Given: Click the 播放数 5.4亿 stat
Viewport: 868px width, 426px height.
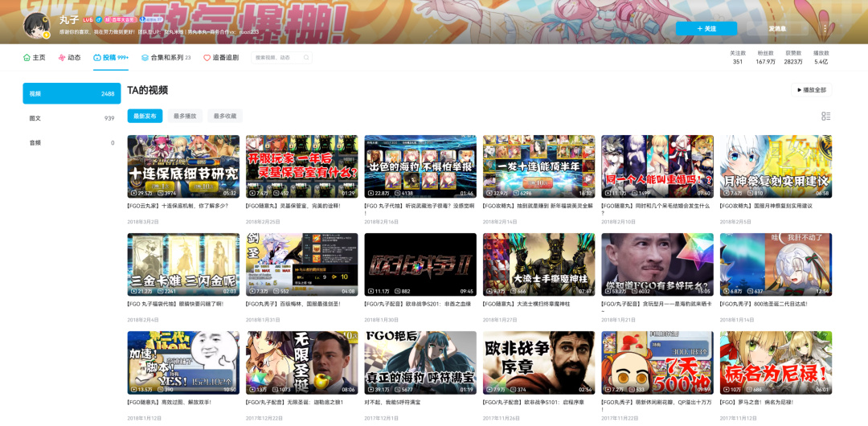Looking at the screenshot, I should click(821, 58).
